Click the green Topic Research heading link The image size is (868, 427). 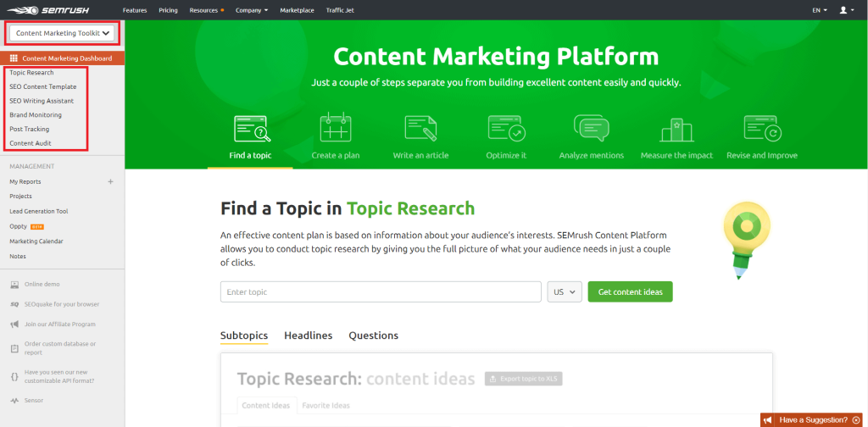click(411, 208)
